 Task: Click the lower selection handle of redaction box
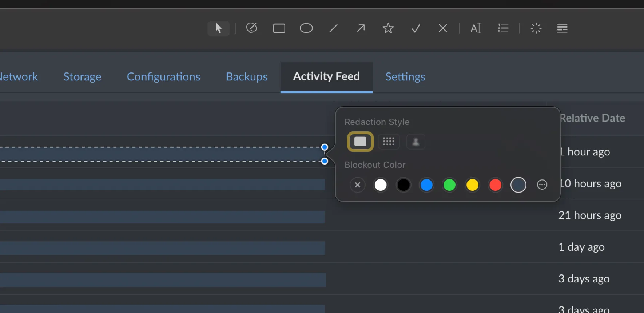[x=325, y=161]
